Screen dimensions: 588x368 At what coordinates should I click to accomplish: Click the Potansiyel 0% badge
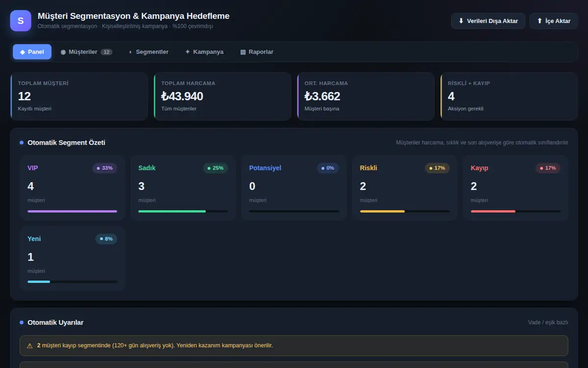[328, 168]
